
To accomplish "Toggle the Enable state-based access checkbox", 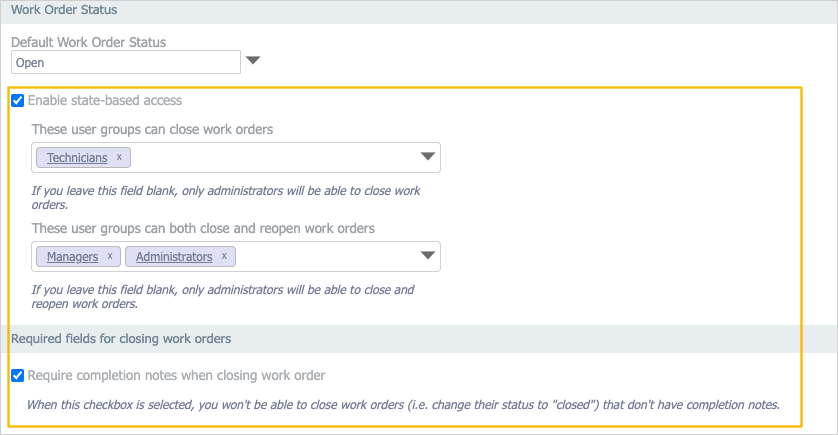I will click(x=17, y=101).
